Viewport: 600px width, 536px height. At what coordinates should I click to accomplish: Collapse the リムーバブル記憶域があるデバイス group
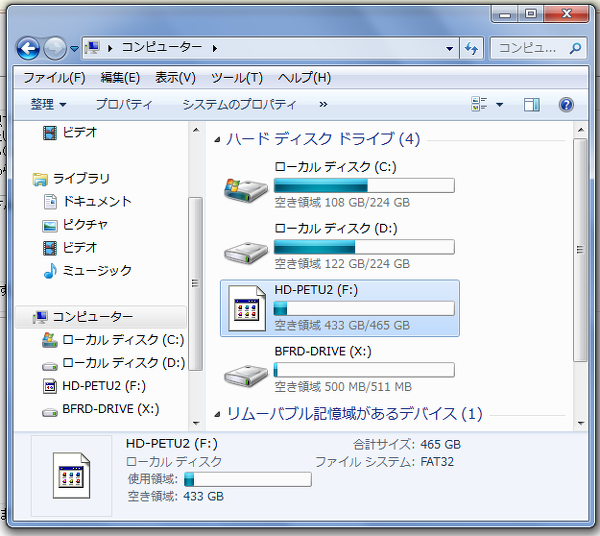(219, 414)
